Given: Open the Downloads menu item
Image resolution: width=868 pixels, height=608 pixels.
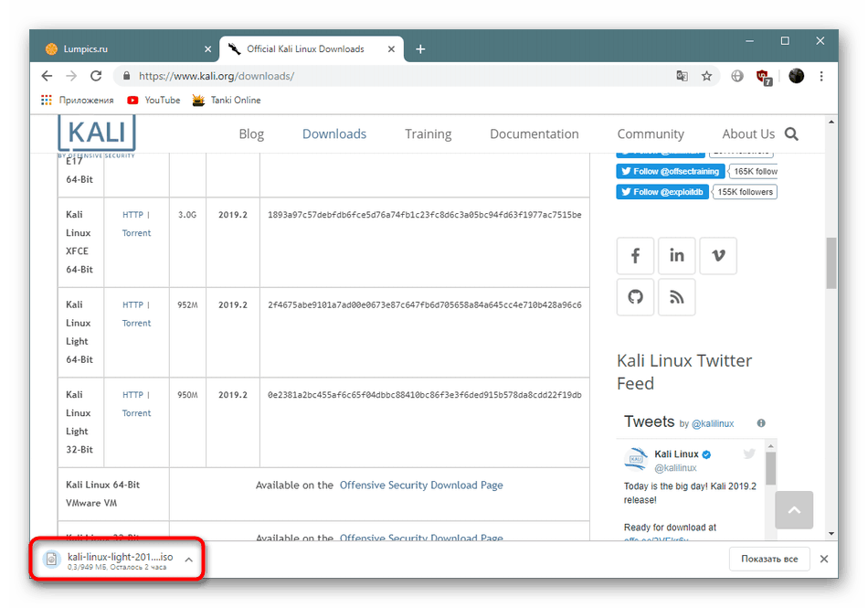Looking at the screenshot, I should click(334, 134).
